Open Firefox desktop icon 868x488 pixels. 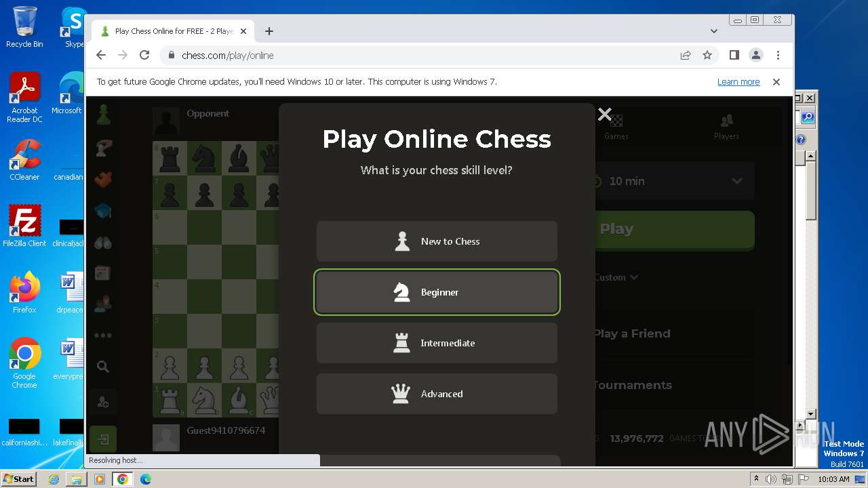24,293
